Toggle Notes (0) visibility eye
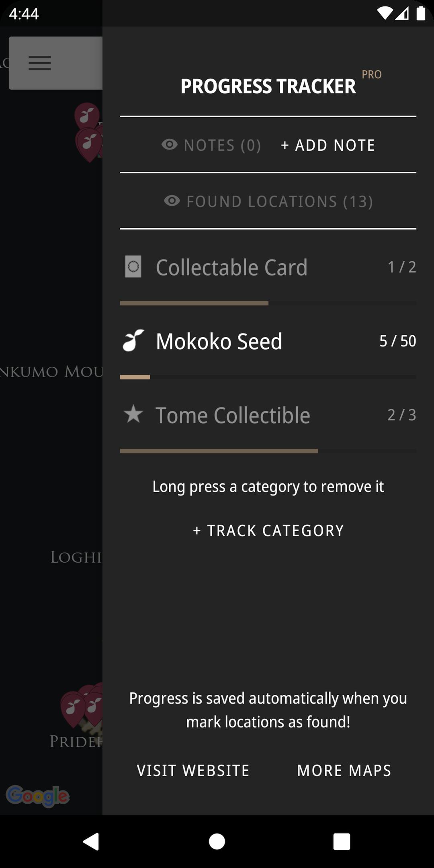The height and width of the screenshot is (868, 434). (x=169, y=144)
